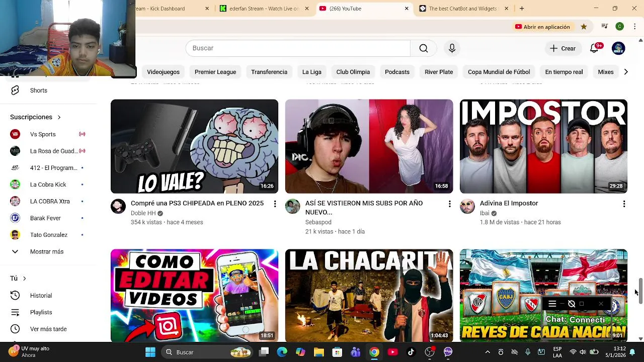Open Ver más tarde list
644x362 pixels.
coord(48,329)
